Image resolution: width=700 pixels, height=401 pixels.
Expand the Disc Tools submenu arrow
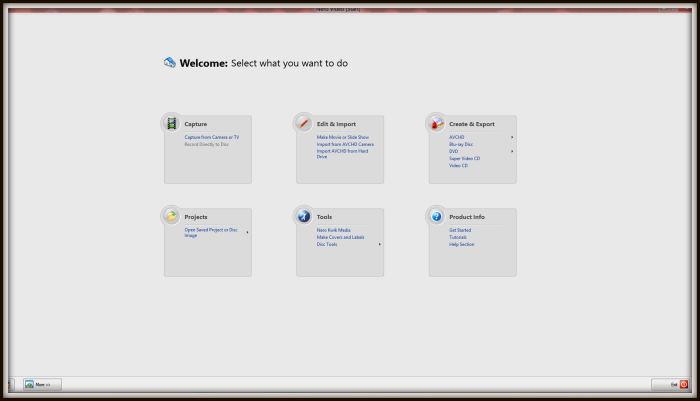tap(379, 244)
